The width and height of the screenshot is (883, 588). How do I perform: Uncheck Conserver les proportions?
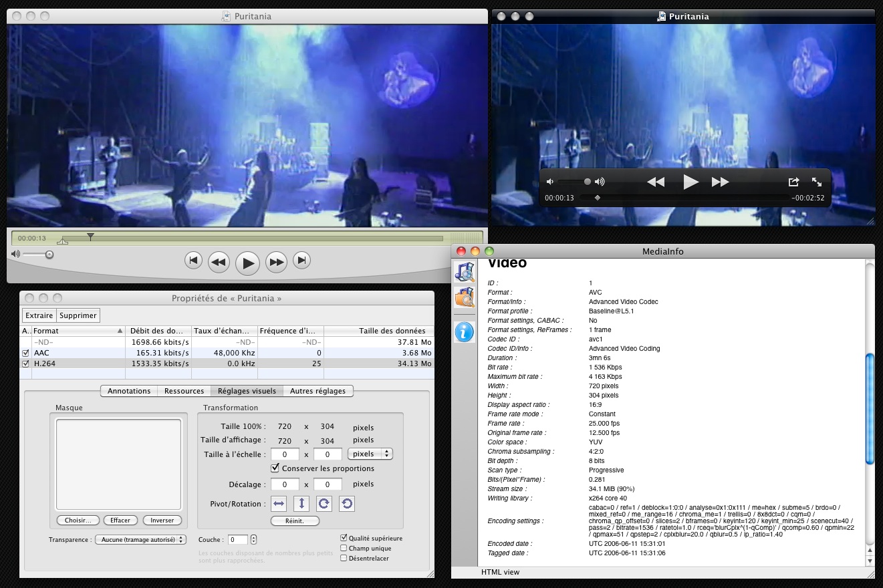[x=275, y=468]
